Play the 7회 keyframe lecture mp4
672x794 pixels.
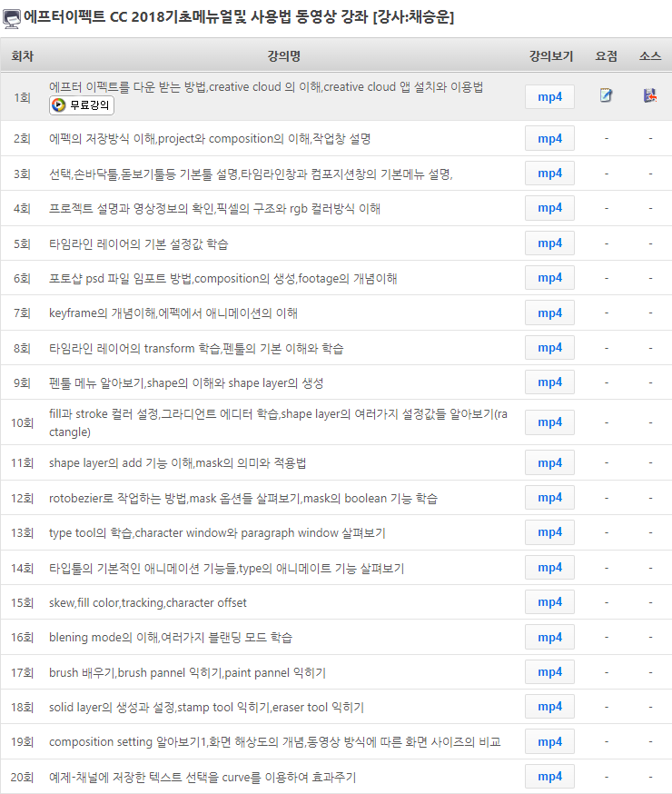pos(549,313)
